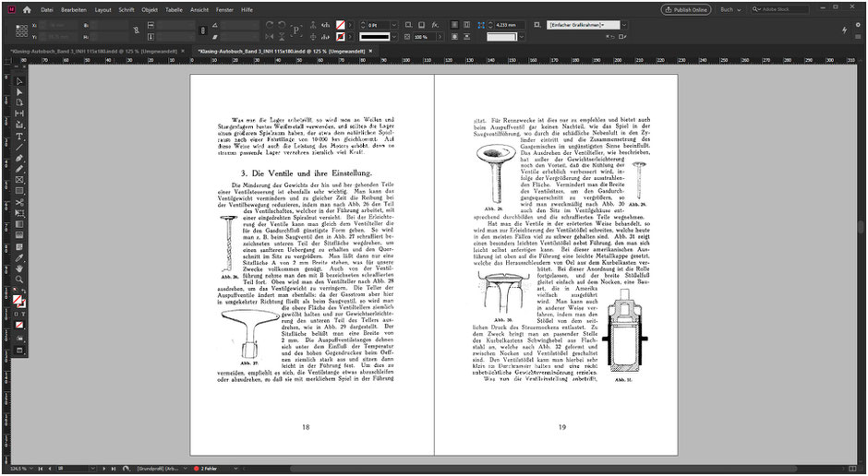Open Schrift menu
Image resolution: width=868 pixels, height=476 pixels.
tap(127, 10)
